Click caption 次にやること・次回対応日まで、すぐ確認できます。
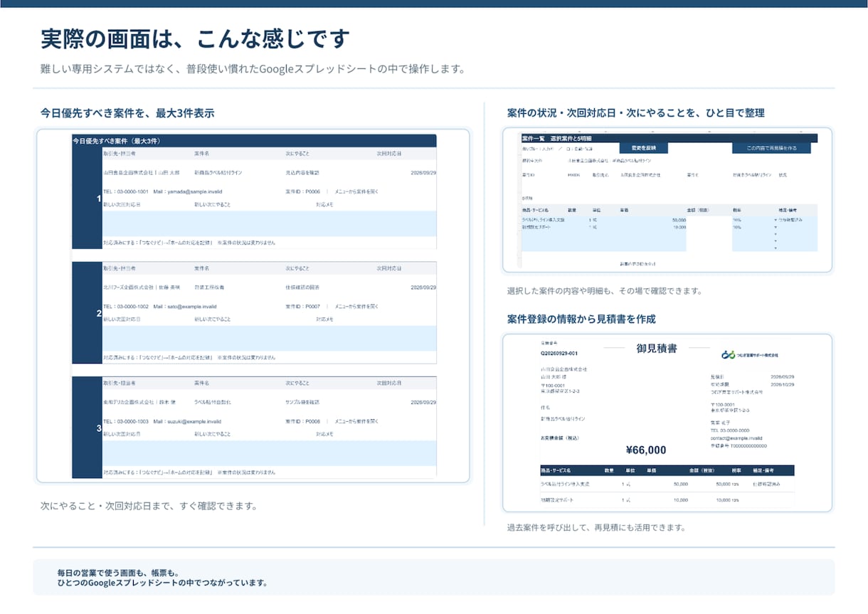This screenshot has height=614, width=868. 149,506
